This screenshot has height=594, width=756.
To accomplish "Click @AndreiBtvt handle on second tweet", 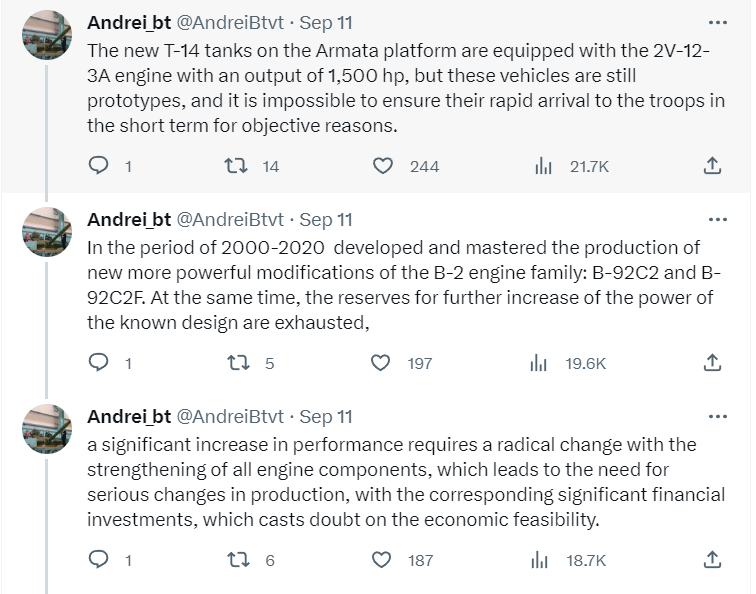I will click(x=230, y=219).
